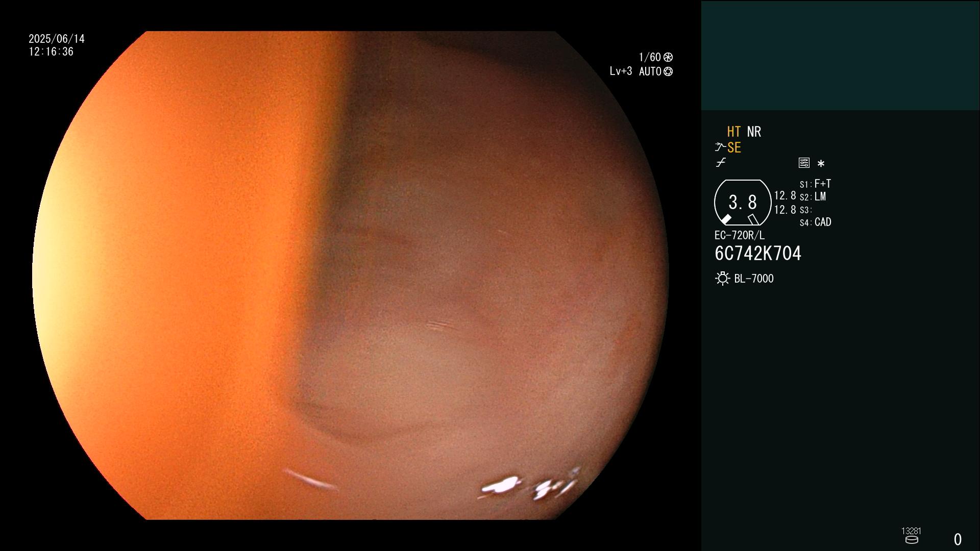Screen dimensions: 980x551
Task: Click the 1/60 shutter speed value
Action: click(x=650, y=57)
